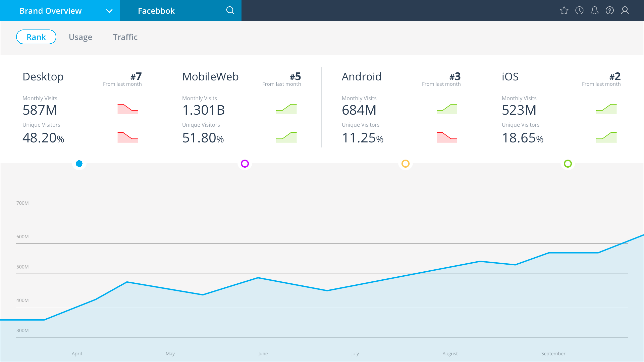Click the April axis label
This screenshot has height=362, width=644.
point(77,353)
